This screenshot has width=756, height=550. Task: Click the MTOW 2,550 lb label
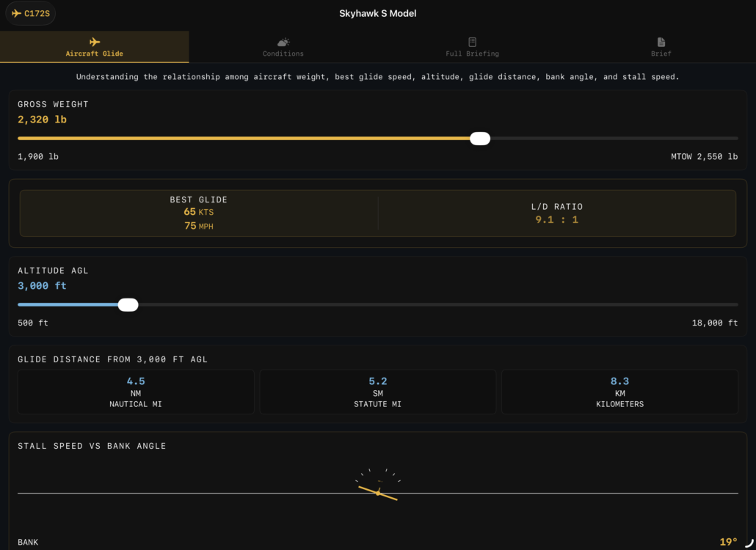tap(704, 156)
